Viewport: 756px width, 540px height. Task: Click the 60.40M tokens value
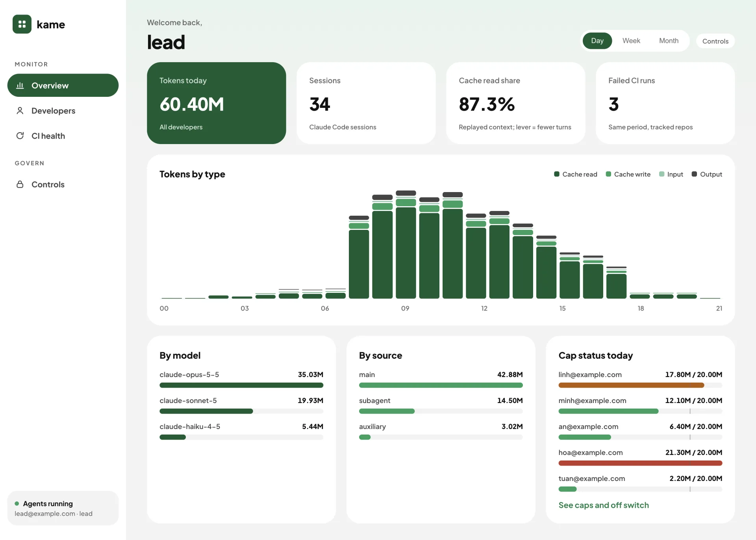click(192, 104)
